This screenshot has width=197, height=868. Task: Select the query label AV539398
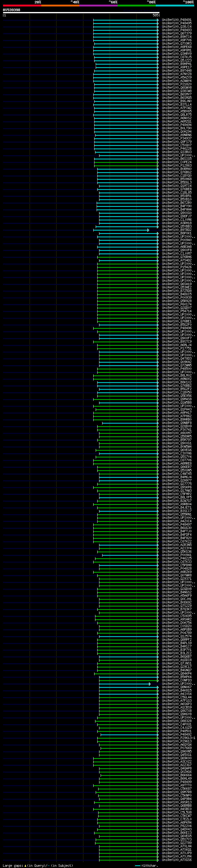[x=11, y=10]
